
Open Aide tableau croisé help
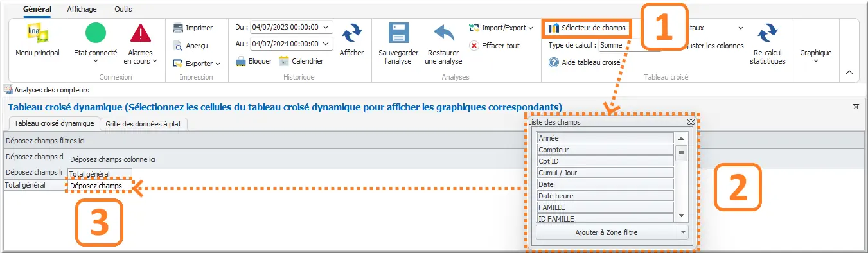[584, 62]
